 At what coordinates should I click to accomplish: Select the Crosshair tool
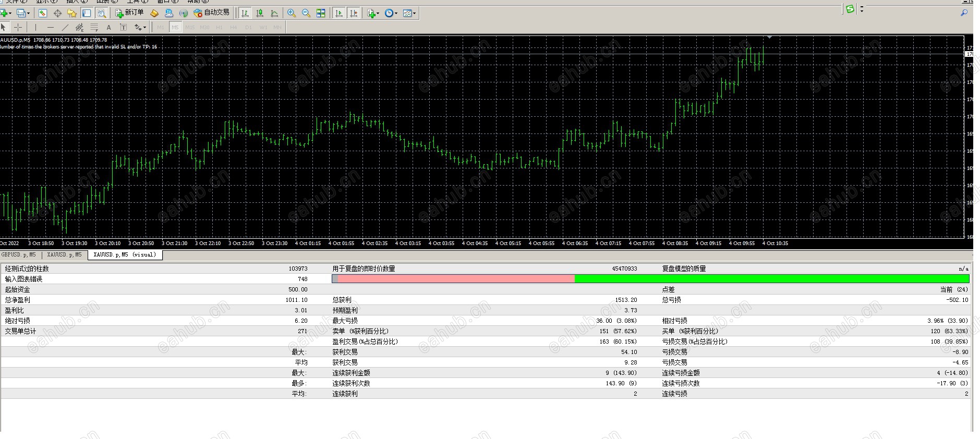(x=18, y=27)
